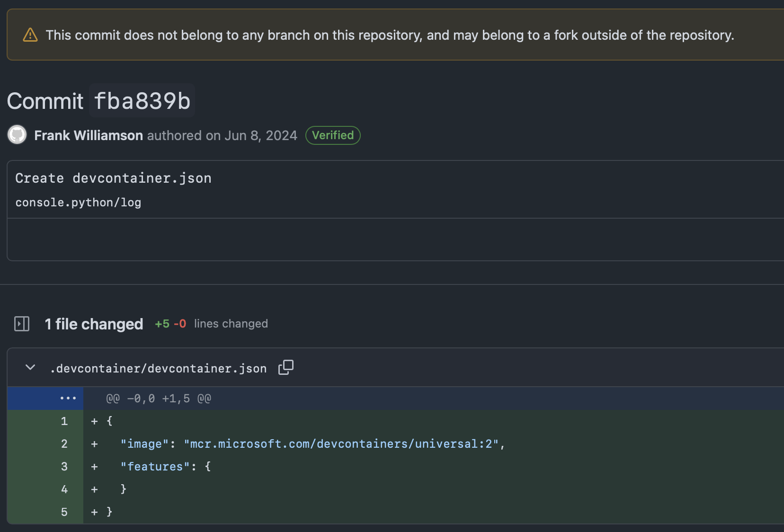This screenshot has height=532, width=784.
Task: Select diff line number 1
Action: tap(64, 421)
